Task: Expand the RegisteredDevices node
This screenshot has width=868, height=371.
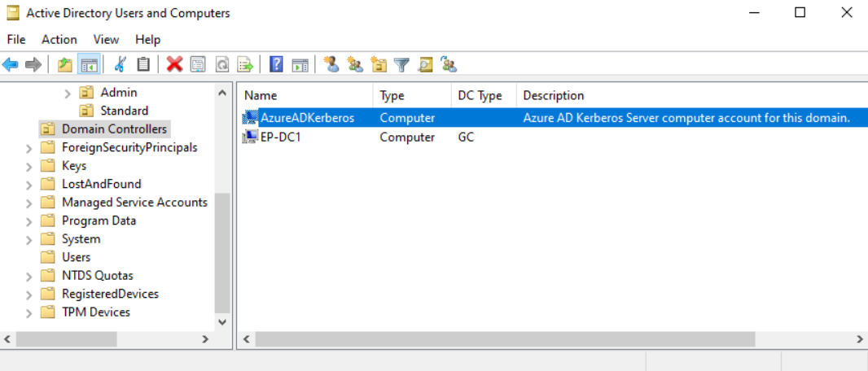Action: point(28,294)
